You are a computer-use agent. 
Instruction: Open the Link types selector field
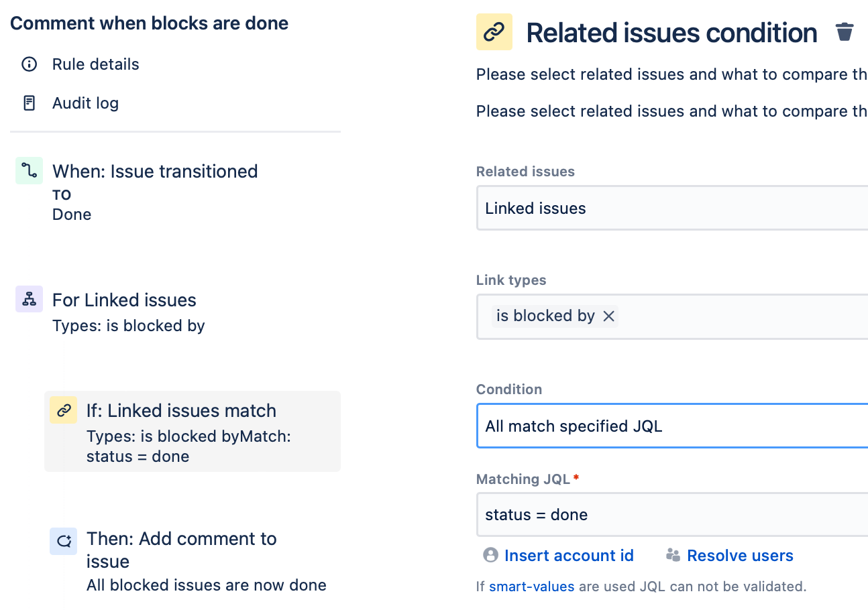click(738, 316)
